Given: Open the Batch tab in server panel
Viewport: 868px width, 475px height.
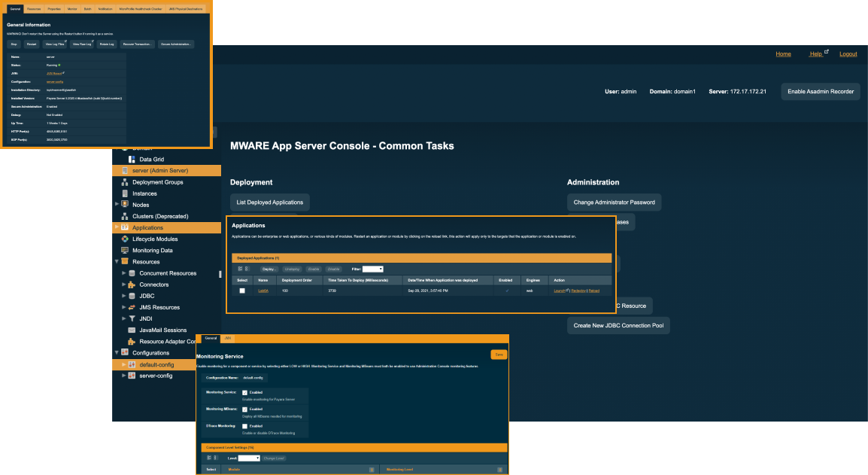Looking at the screenshot, I should (87, 9).
